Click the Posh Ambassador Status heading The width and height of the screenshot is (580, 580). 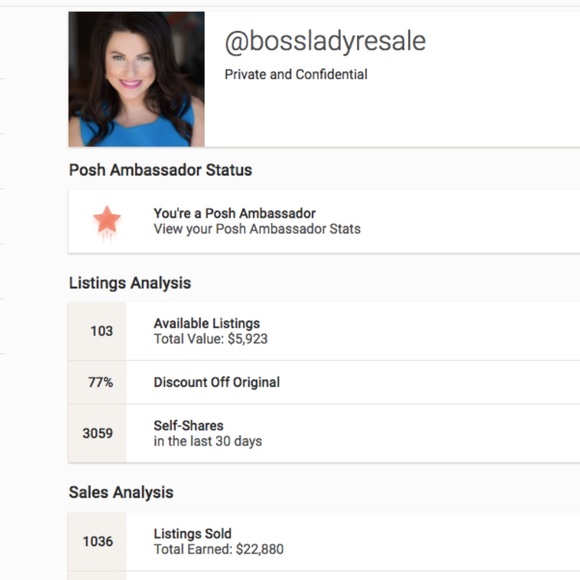161,170
